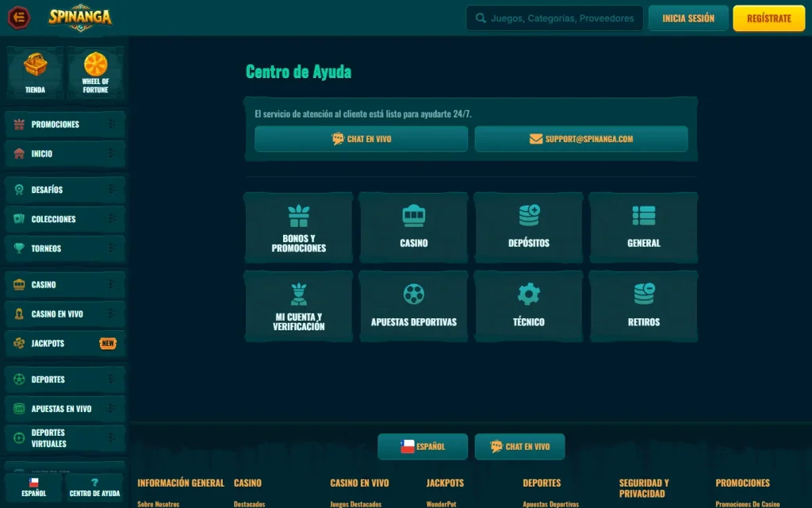This screenshot has height=508, width=812.
Task: Open the Tienda basket icon
Action: [x=35, y=64]
